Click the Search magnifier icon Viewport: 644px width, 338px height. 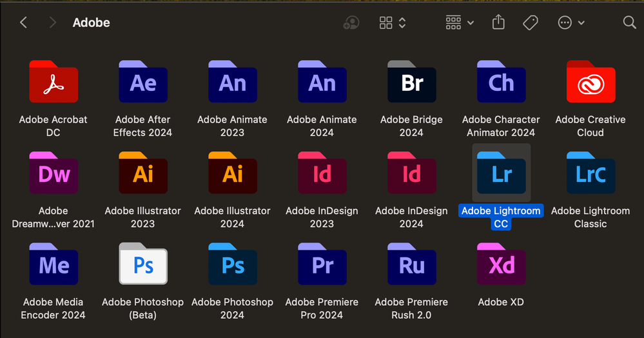click(x=629, y=22)
